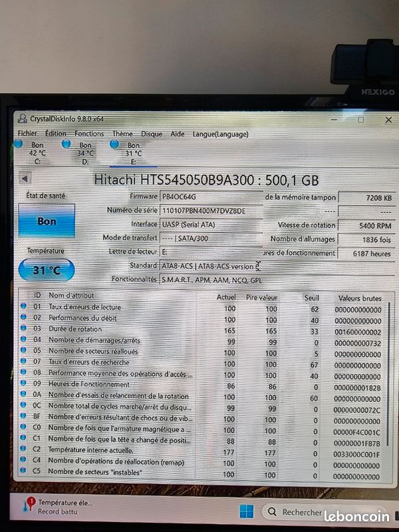
Task: Click the CrystalDiskInfo title bar icon
Action: pyautogui.click(x=23, y=119)
